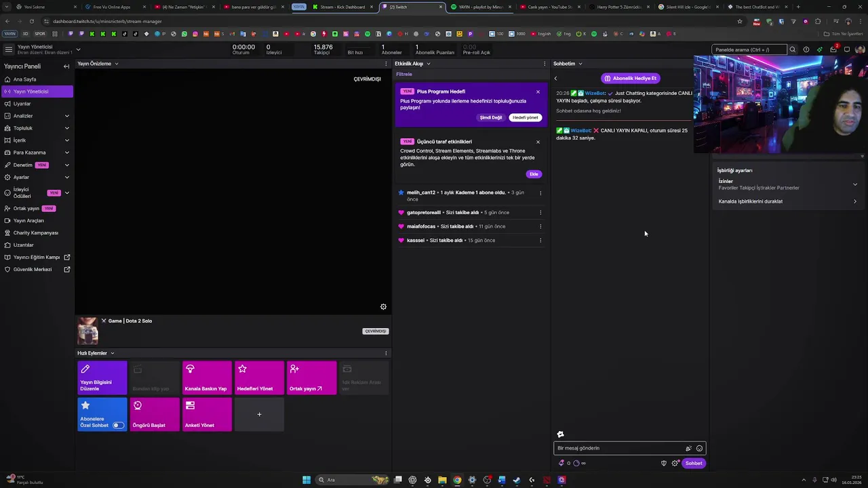Open Hızlı Eylemler three-dot options
Image resolution: width=868 pixels, height=488 pixels.
pos(386,353)
